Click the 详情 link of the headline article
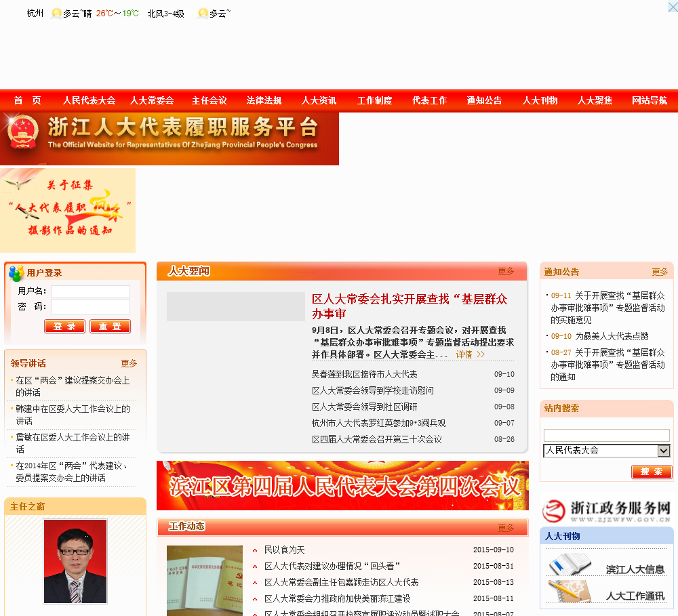The width and height of the screenshot is (678, 616). pos(464,354)
